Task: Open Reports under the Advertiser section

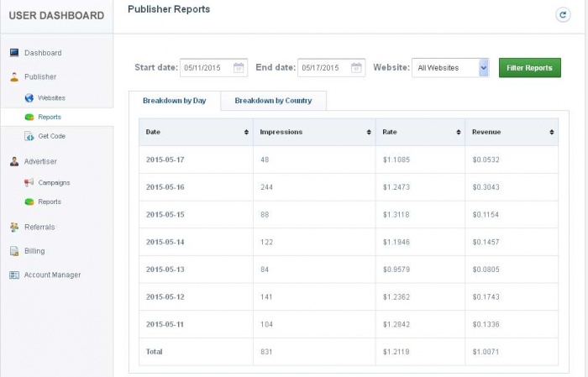Action: (49, 202)
